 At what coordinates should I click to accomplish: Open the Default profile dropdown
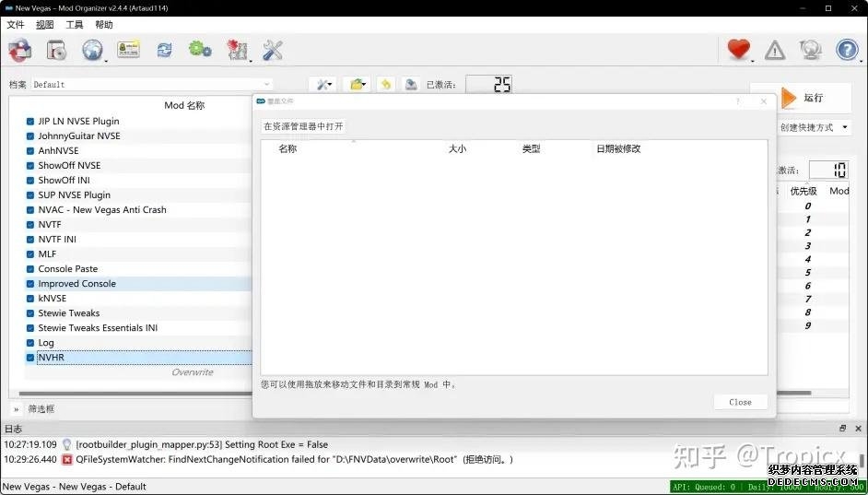[152, 85]
